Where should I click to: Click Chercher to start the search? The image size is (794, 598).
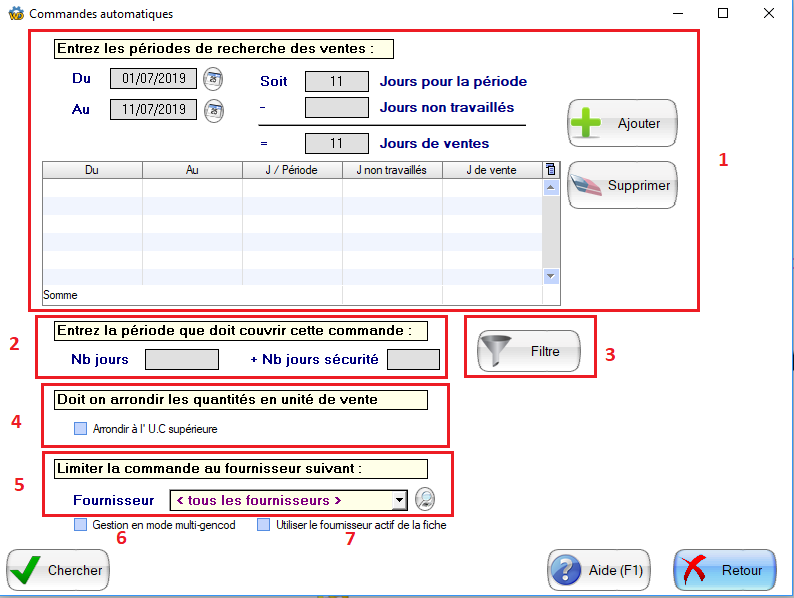[58, 570]
